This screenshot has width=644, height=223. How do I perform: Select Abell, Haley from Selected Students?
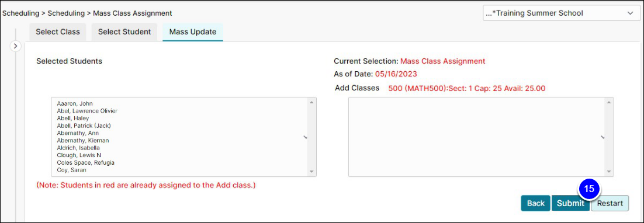[73, 118]
